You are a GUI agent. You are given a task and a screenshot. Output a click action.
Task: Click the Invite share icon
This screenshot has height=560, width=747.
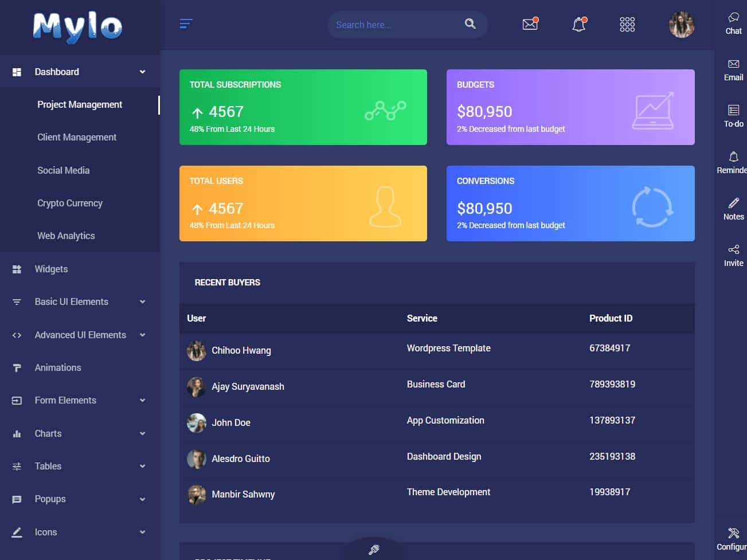click(734, 253)
